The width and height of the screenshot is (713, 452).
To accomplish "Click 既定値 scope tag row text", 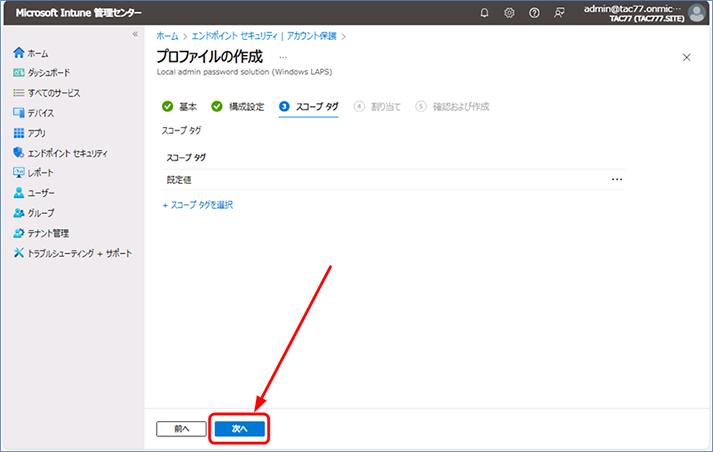I will 179,180.
